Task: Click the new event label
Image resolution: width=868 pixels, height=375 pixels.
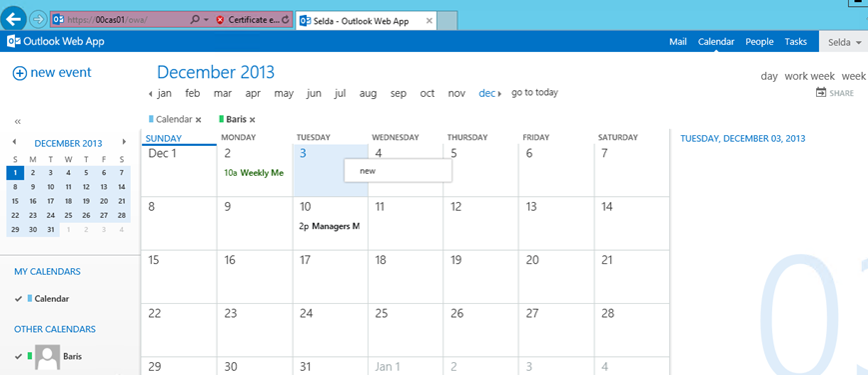Action: (x=61, y=73)
